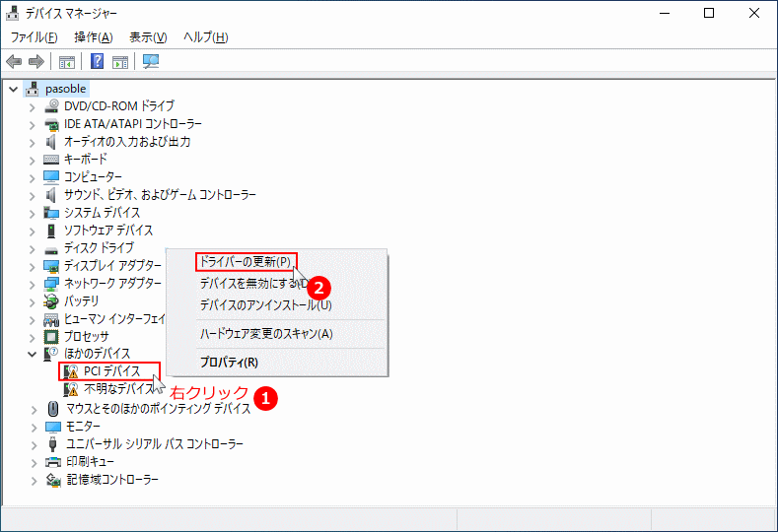Click the ソフトウェア デバイス icon
778x532 pixels.
(x=51, y=231)
